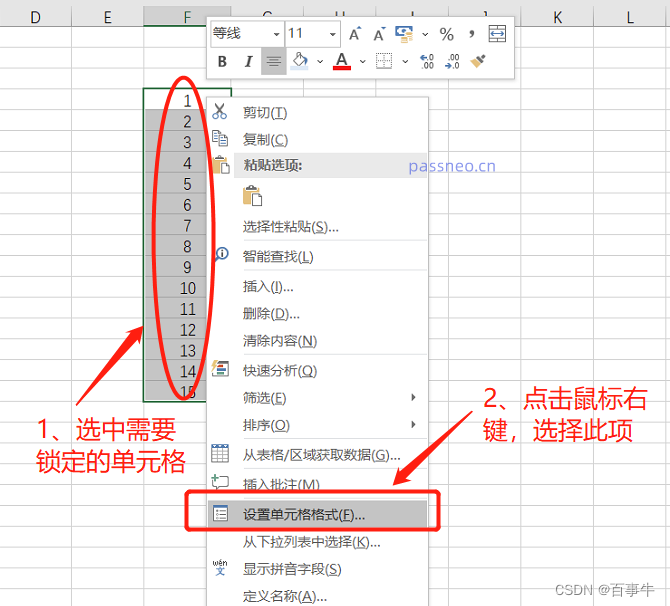
Task: Click the paste option clipboard icon
Action: click(253, 196)
